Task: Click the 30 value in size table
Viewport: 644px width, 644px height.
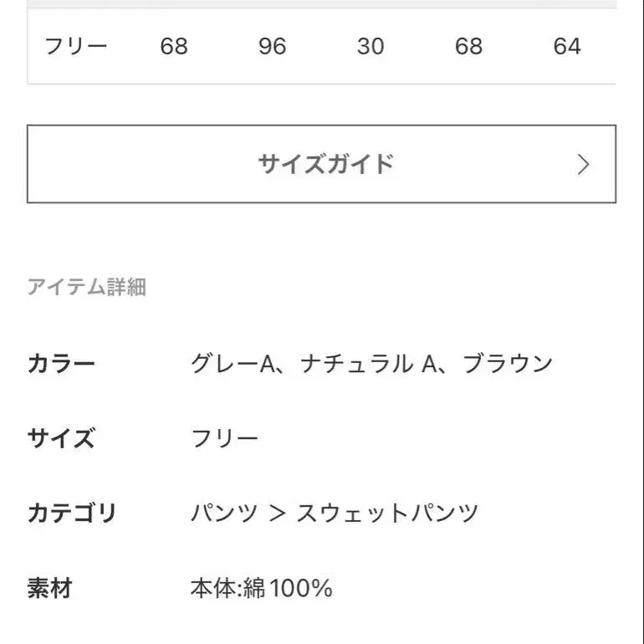Action: tap(371, 46)
